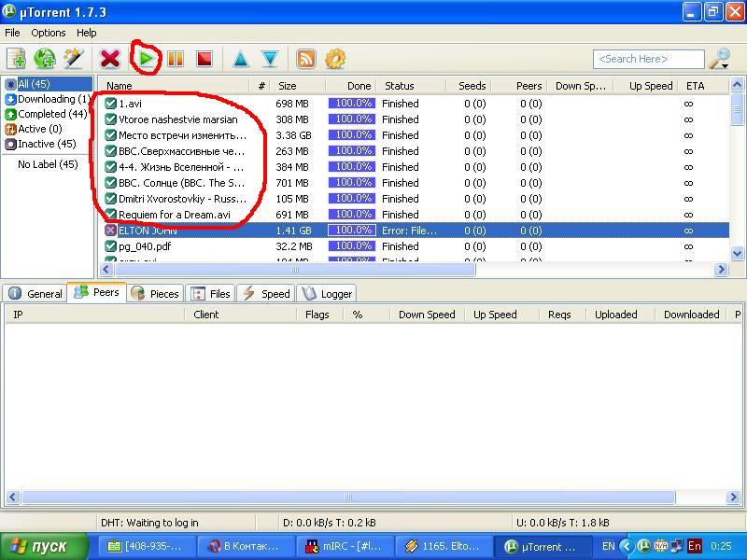Image resolution: width=747 pixels, height=560 pixels.
Task: Select the No Label (45) entry
Action: (48, 164)
